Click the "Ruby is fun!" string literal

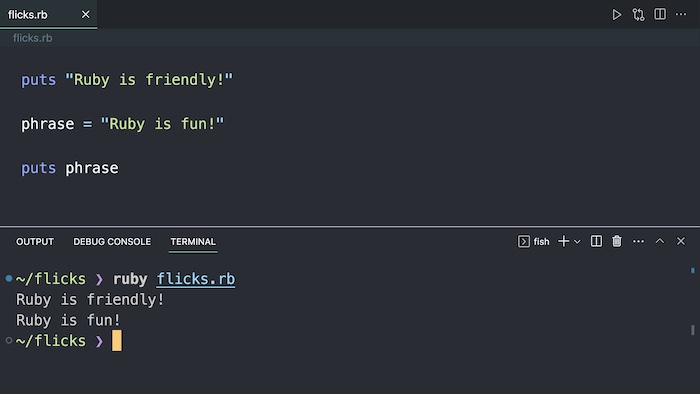click(162, 124)
